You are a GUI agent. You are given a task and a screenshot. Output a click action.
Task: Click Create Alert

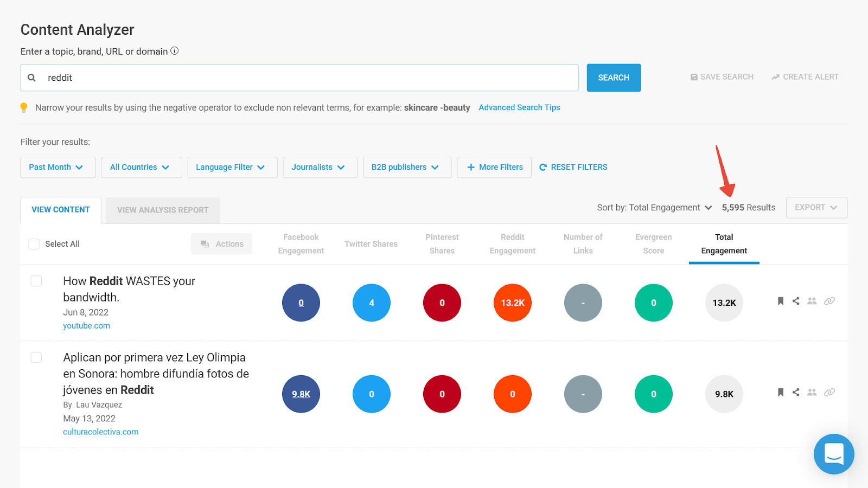tap(805, 77)
